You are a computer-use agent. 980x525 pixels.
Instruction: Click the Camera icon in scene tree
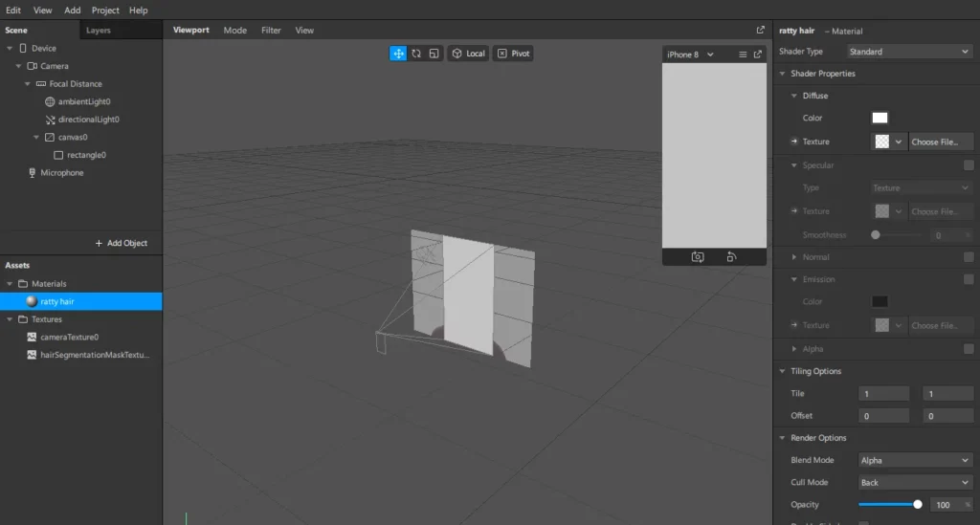click(x=32, y=66)
